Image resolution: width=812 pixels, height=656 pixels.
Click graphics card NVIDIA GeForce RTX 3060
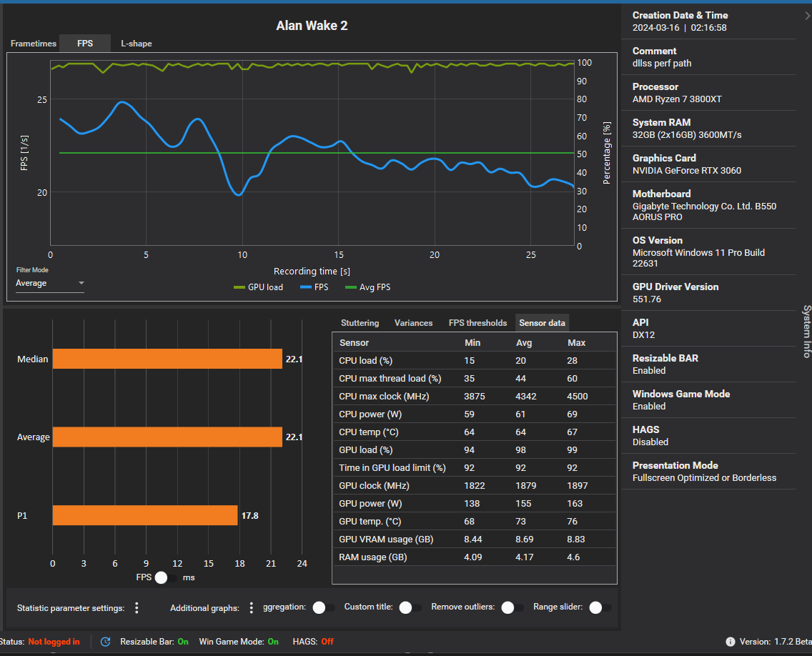(687, 170)
